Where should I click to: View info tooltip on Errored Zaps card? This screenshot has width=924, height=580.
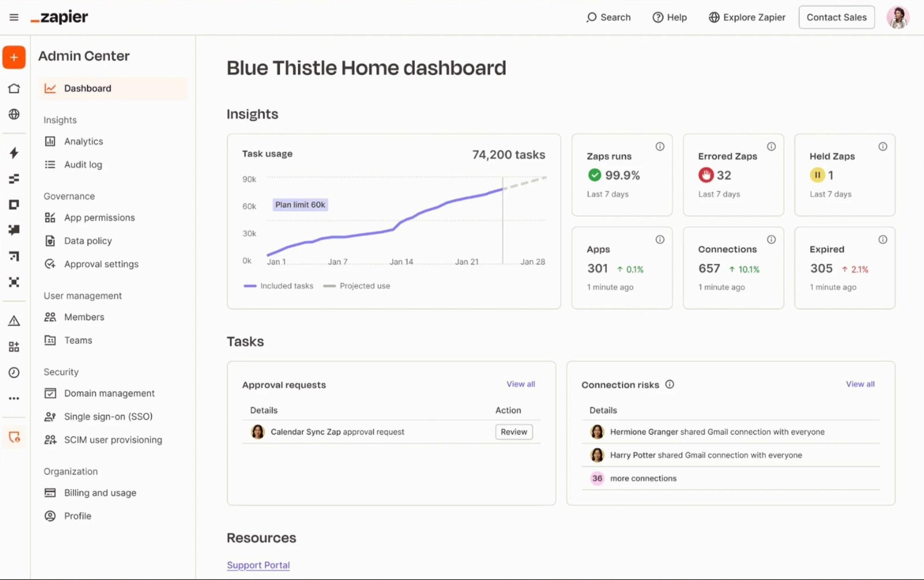point(771,147)
